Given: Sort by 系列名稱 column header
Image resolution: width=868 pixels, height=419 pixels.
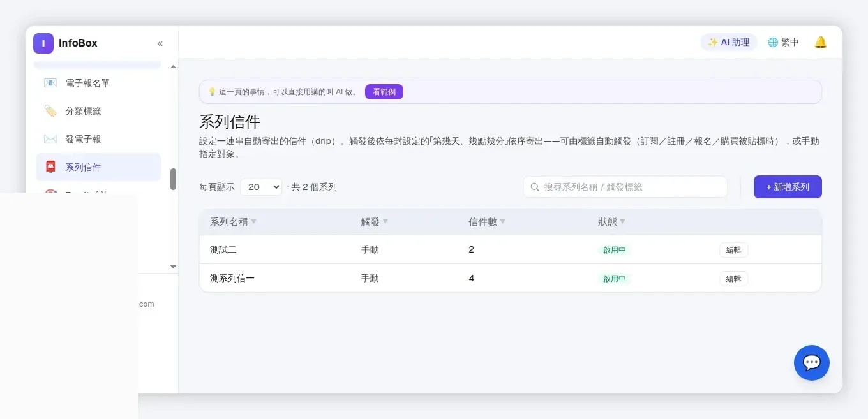Looking at the screenshot, I should [x=233, y=222].
